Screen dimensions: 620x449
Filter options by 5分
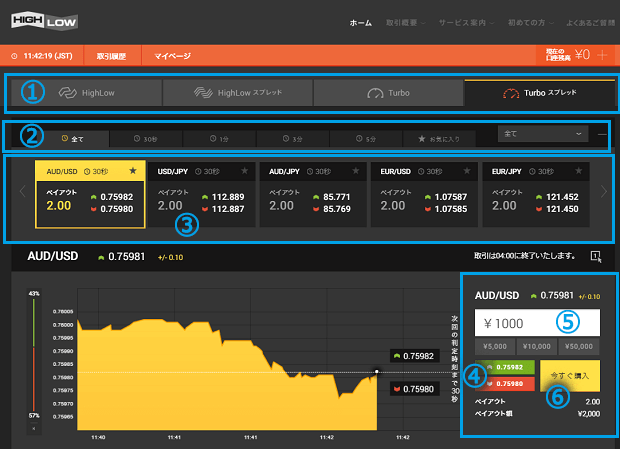click(366, 139)
